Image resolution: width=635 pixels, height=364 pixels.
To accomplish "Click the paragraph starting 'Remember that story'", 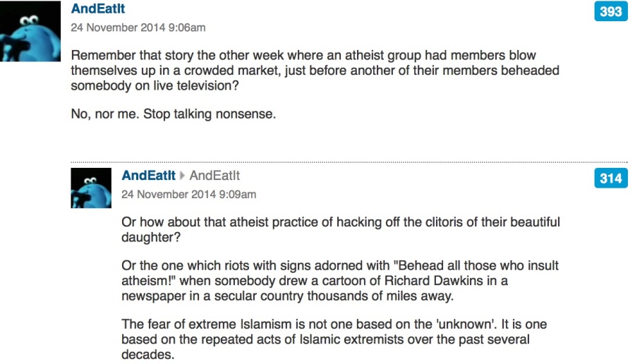I will coord(315,71).
